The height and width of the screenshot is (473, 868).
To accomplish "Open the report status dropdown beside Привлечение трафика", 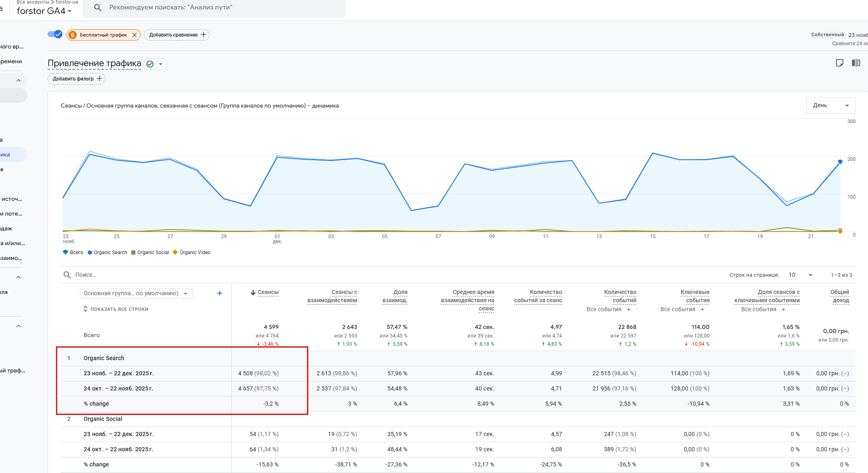I will [160, 64].
